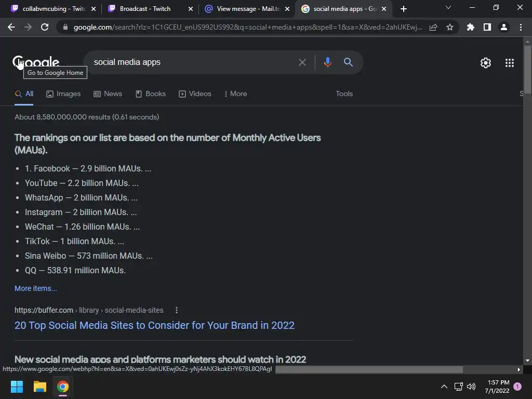This screenshot has height=399, width=532.
Task: Open the Google apps grid
Action: [x=510, y=63]
